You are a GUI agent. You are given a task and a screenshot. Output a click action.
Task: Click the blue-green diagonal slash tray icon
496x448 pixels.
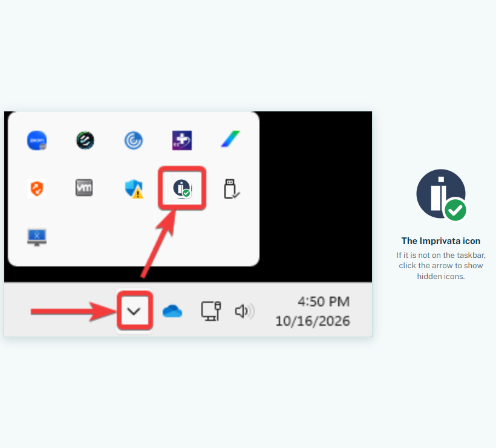[x=230, y=139]
